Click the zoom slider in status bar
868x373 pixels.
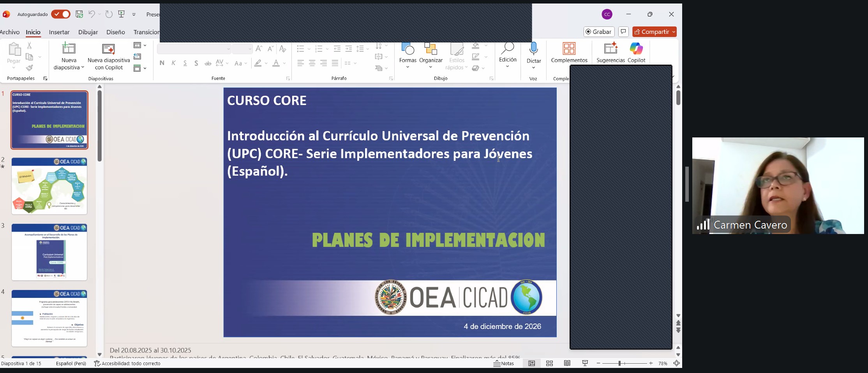[624, 363]
